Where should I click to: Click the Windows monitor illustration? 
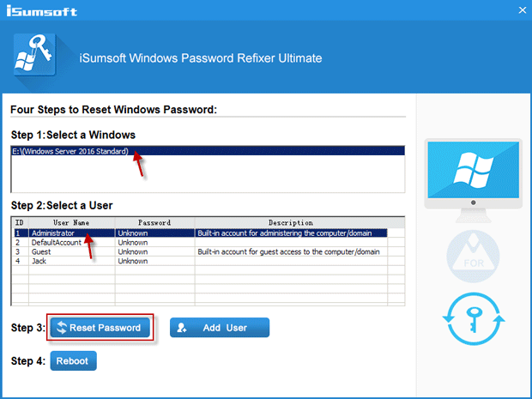[x=474, y=180]
